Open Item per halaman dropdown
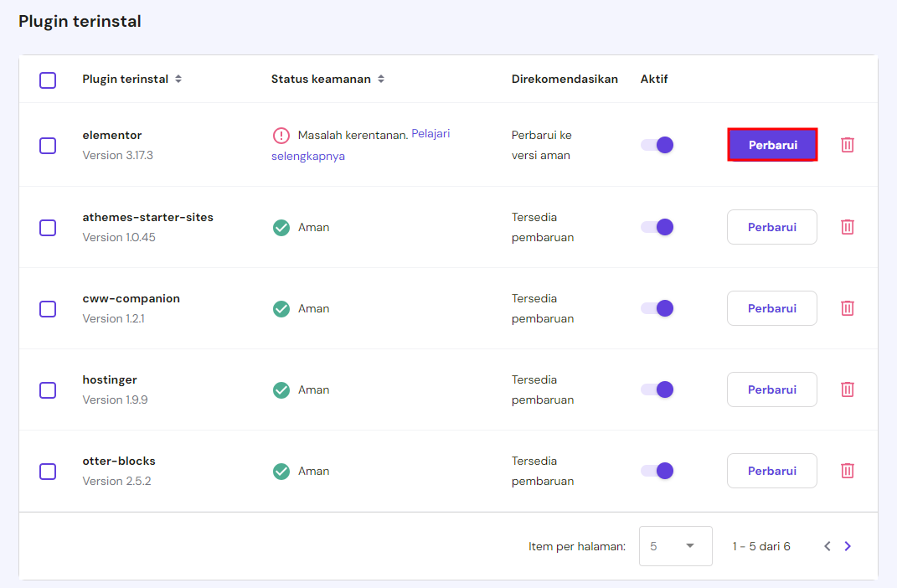This screenshot has height=588, width=897. 675,546
